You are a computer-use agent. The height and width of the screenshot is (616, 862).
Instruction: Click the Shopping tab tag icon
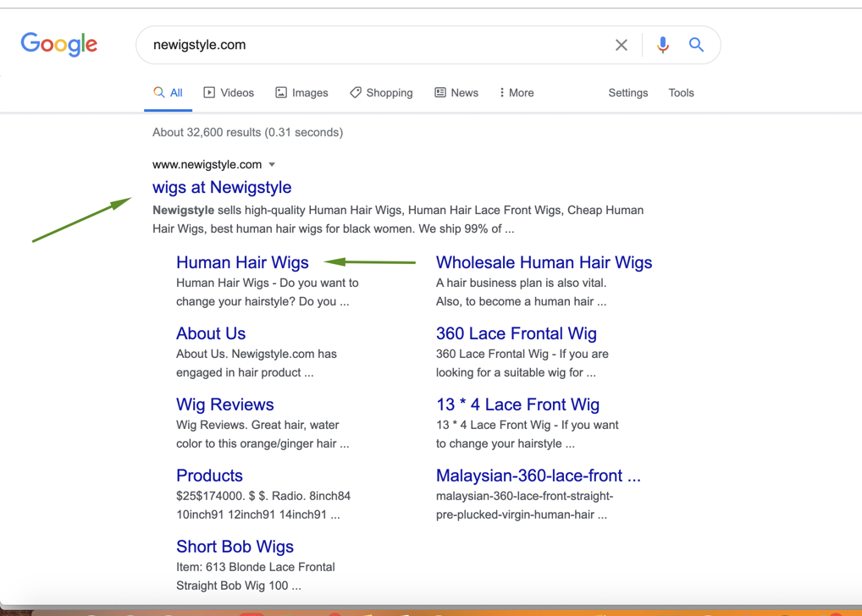(356, 92)
